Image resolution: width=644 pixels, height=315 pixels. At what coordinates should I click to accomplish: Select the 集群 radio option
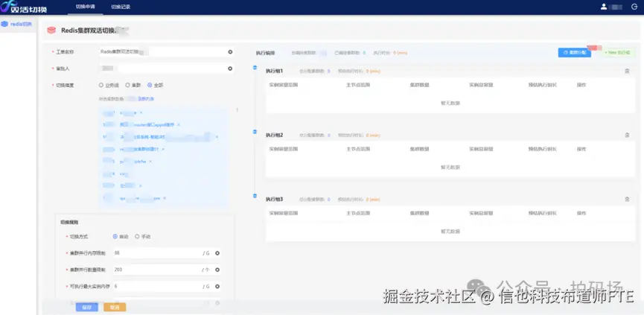(133, 85)
